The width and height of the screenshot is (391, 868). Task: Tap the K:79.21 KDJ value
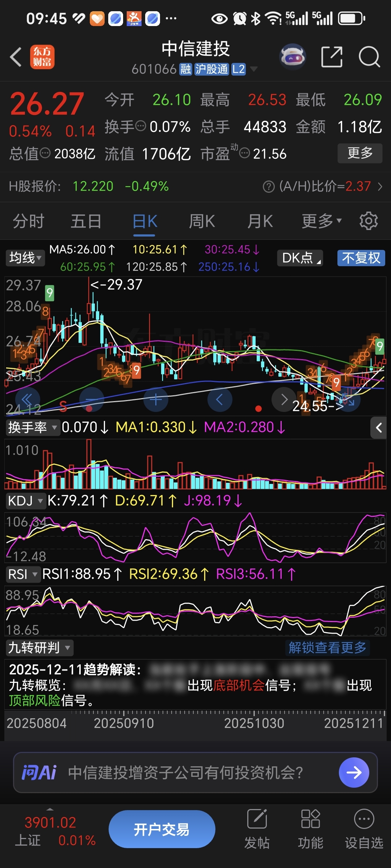click(77, 501)
